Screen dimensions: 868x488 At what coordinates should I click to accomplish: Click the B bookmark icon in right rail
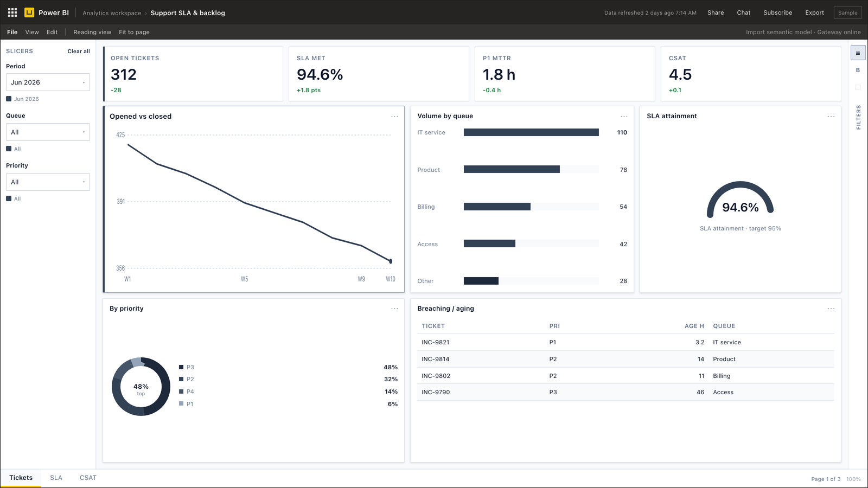pos(858,70)
